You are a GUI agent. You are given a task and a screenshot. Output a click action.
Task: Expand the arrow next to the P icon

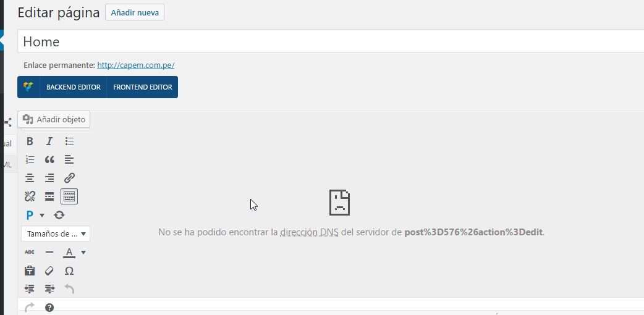click(x=42, y=215)
